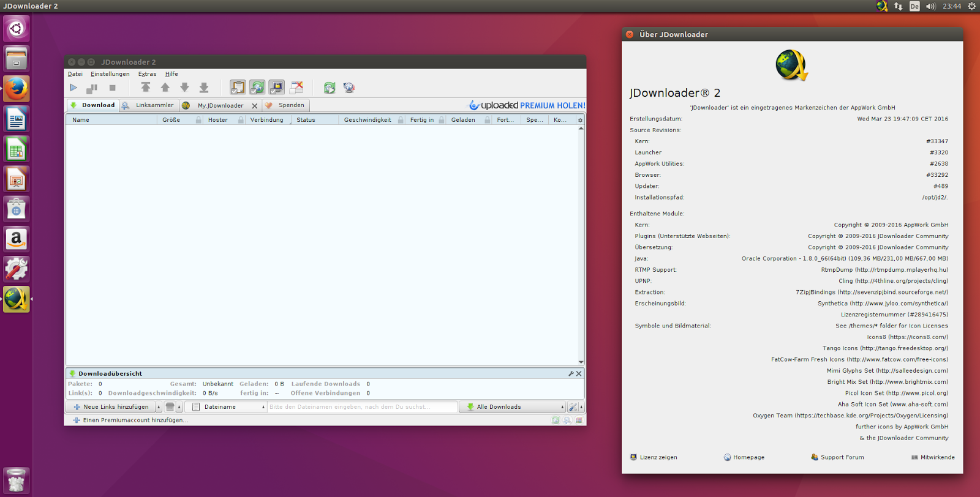Launch Firefox from the Ubuntu dock
The width and height of the screenshot is (980, 497).
17,89
